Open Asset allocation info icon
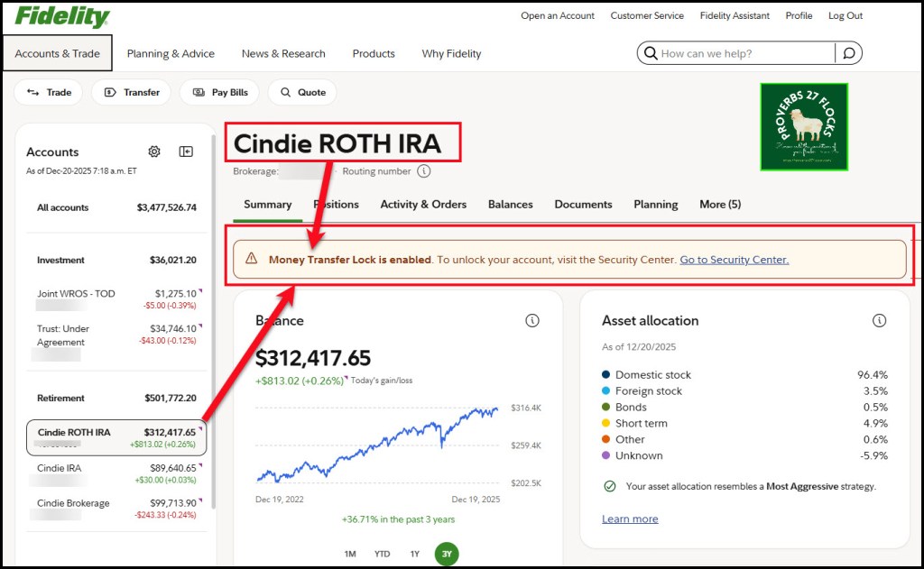Screen dimensions: 924x569 [x=879, y=321]
